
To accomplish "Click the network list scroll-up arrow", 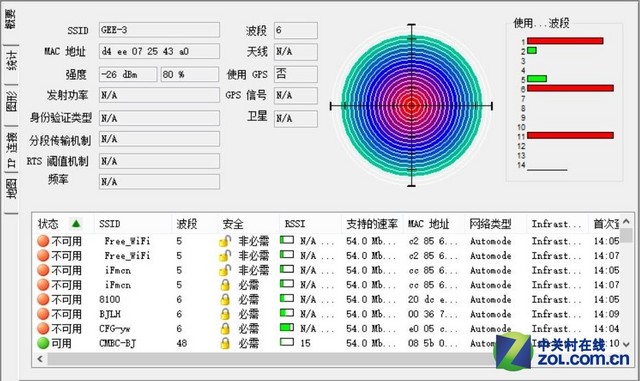I will tap(626, 222).
